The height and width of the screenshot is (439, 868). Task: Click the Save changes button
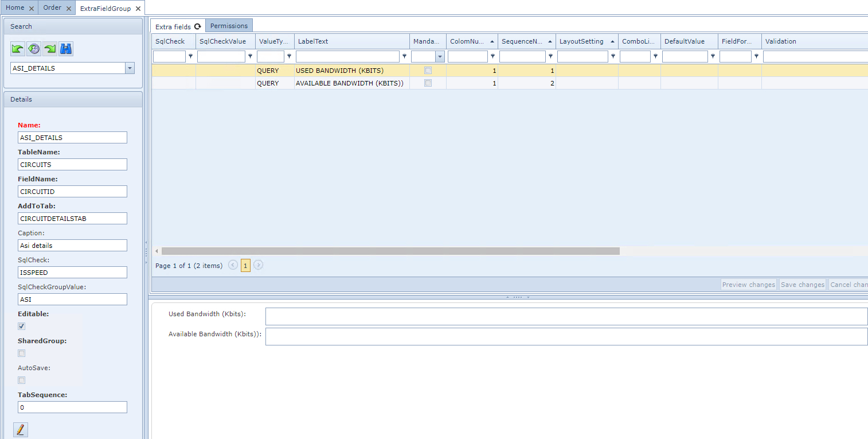click(803, 285)
